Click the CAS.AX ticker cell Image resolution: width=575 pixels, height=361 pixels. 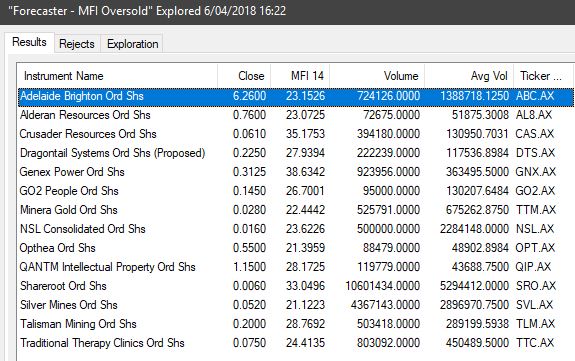pos(535,134)
